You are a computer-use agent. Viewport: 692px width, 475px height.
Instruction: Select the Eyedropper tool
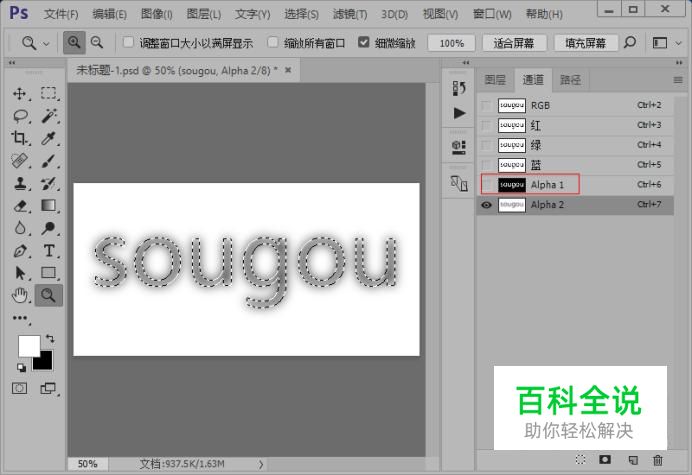coord(49,138)
